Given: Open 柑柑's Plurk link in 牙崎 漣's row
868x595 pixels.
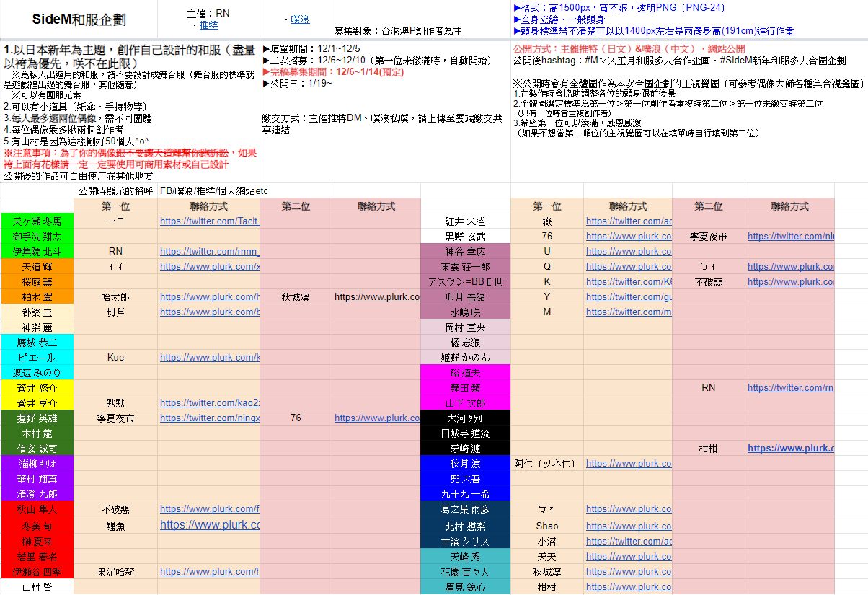Looking at the screenshot, I should click(791, 448).
